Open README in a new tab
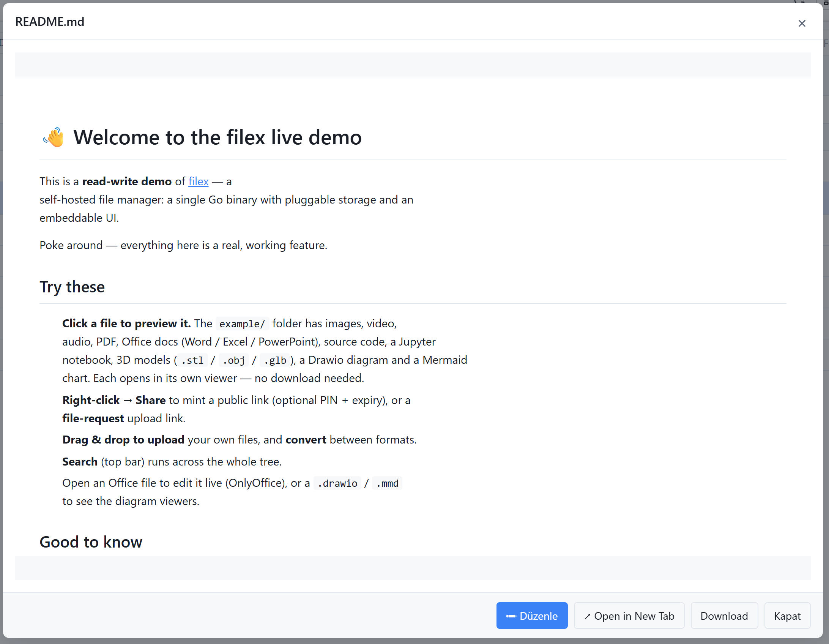 pos(629,616)
